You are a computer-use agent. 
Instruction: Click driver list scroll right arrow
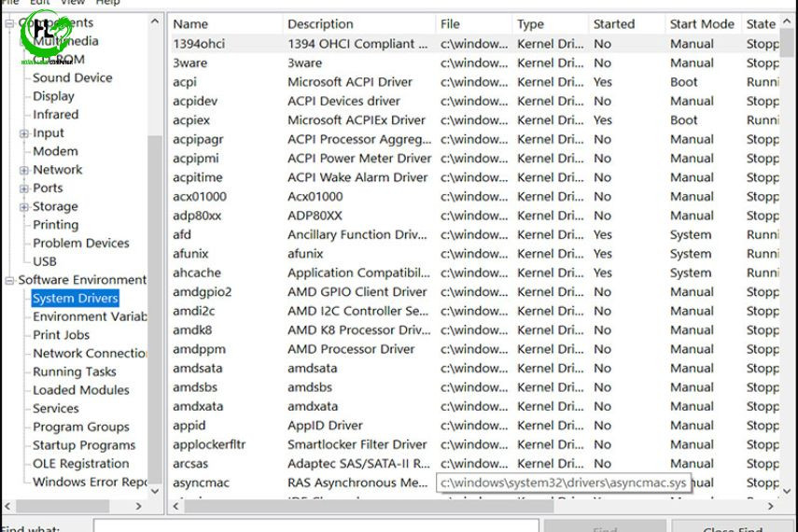(x=771, y=506)
